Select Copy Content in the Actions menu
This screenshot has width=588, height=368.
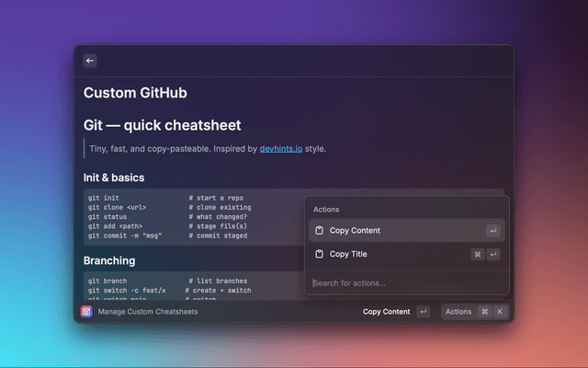[x=355, y=231]
